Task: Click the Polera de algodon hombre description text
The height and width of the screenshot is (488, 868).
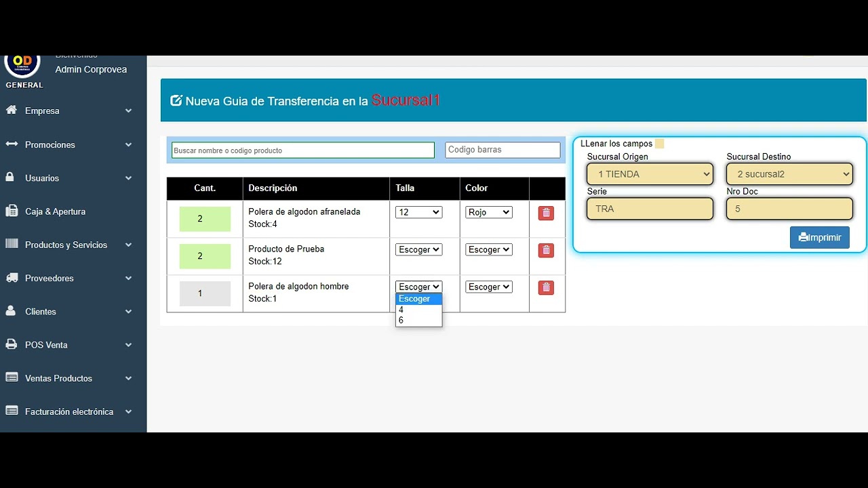Action: [298, 286]
